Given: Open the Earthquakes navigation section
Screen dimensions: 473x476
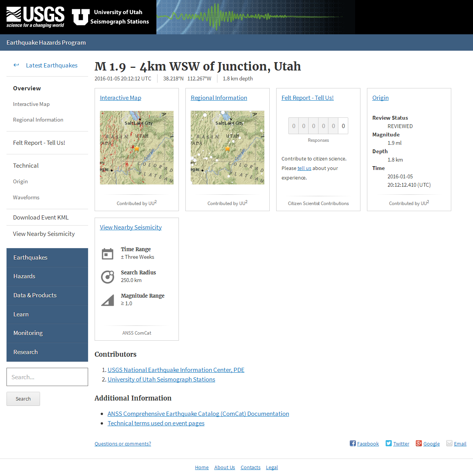Looking at the screenshot, I should pos(47,258).
